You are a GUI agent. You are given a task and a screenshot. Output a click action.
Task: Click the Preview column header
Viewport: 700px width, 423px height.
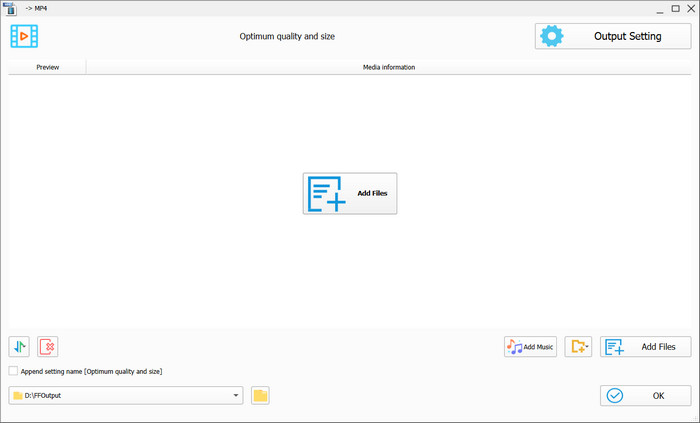click(x=47, y=67)
